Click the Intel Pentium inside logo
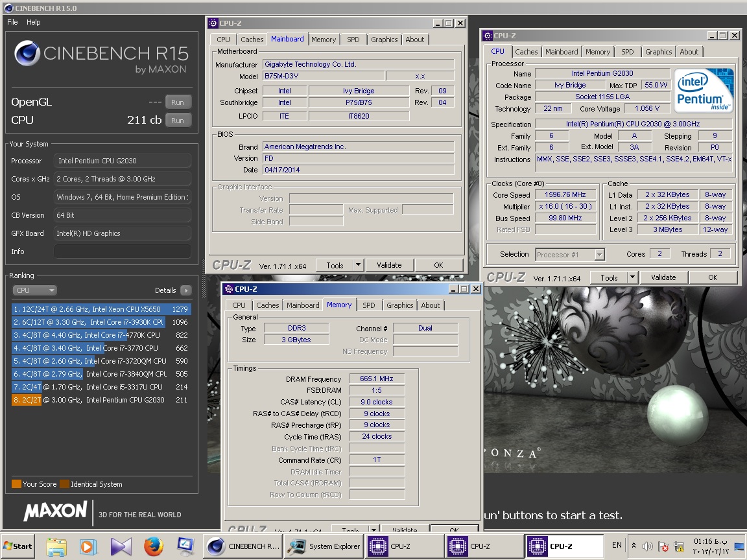 [703, 90]
